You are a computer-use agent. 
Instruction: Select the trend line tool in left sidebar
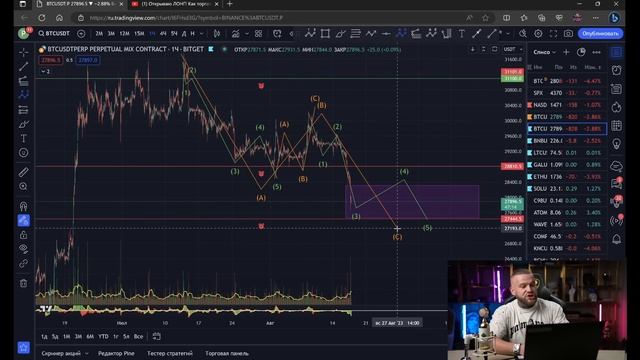[x=23, y=67]
